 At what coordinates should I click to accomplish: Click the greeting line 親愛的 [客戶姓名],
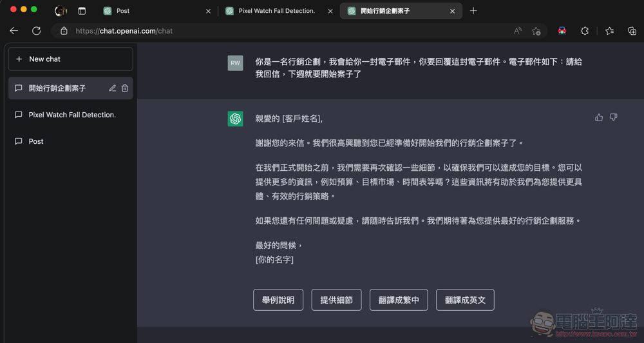[x=289, y=119]
